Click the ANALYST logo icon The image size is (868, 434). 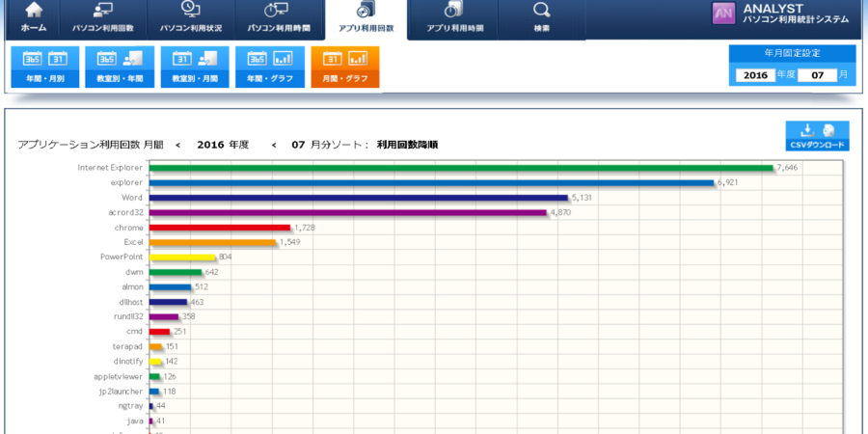pos(724,14)
